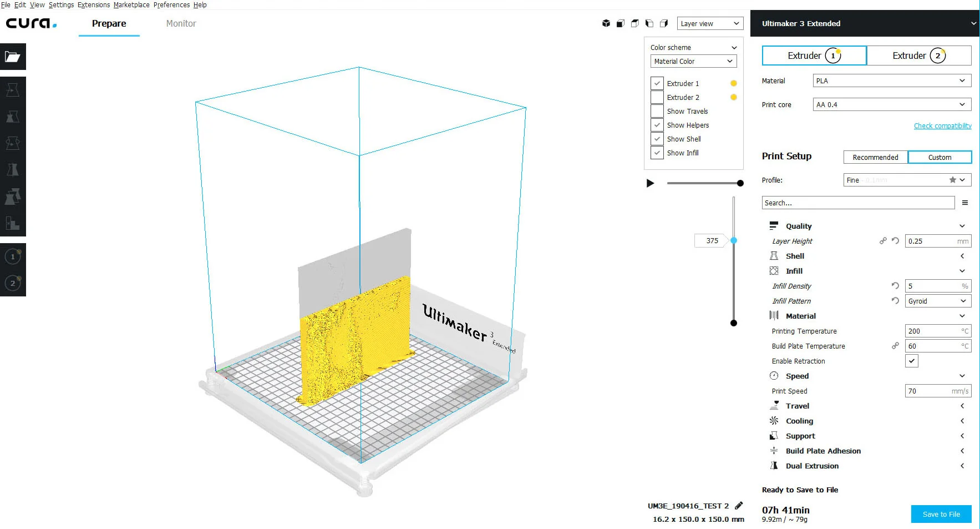This screenshot has height=529, width=980.
Task: Switch Print Setup to Custom mode
Action: 940,157
